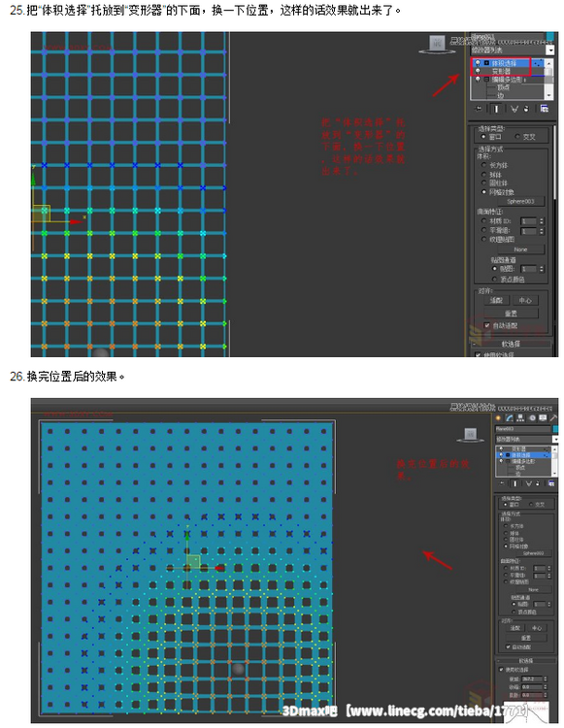
Task: Click Make Unique icon in step 25 panel
Action: point(514,109)
